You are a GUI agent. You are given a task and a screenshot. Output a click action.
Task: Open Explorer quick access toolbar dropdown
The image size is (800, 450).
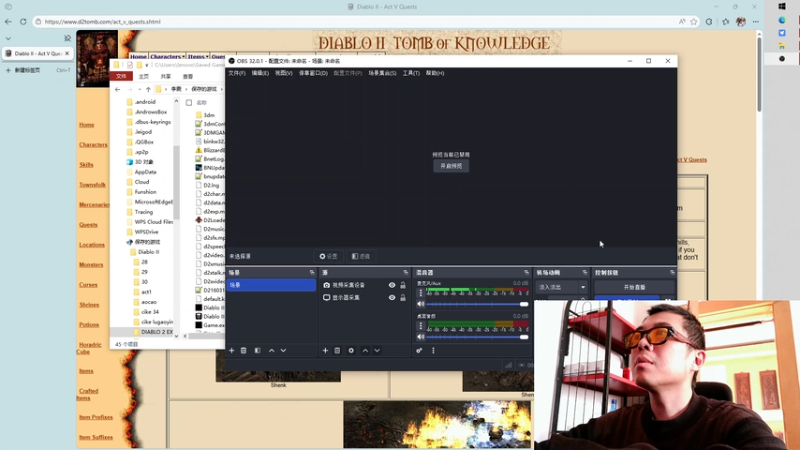click(147, 65)
